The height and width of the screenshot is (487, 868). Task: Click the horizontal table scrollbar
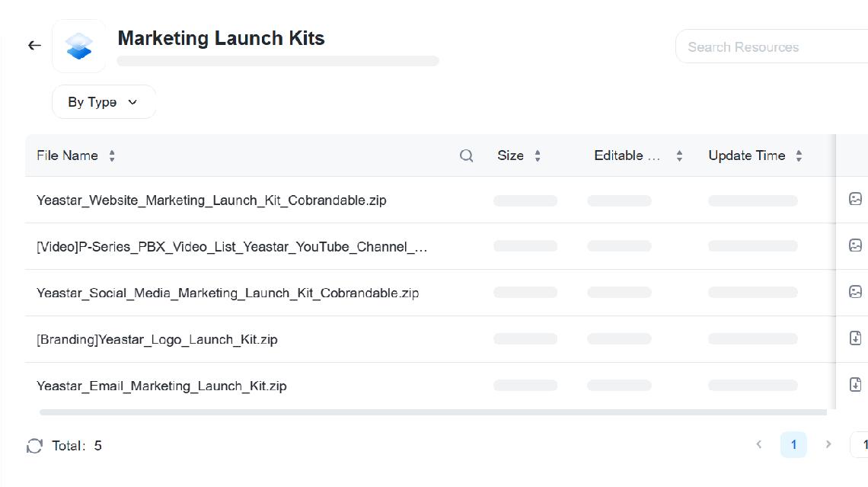[432, 412]
